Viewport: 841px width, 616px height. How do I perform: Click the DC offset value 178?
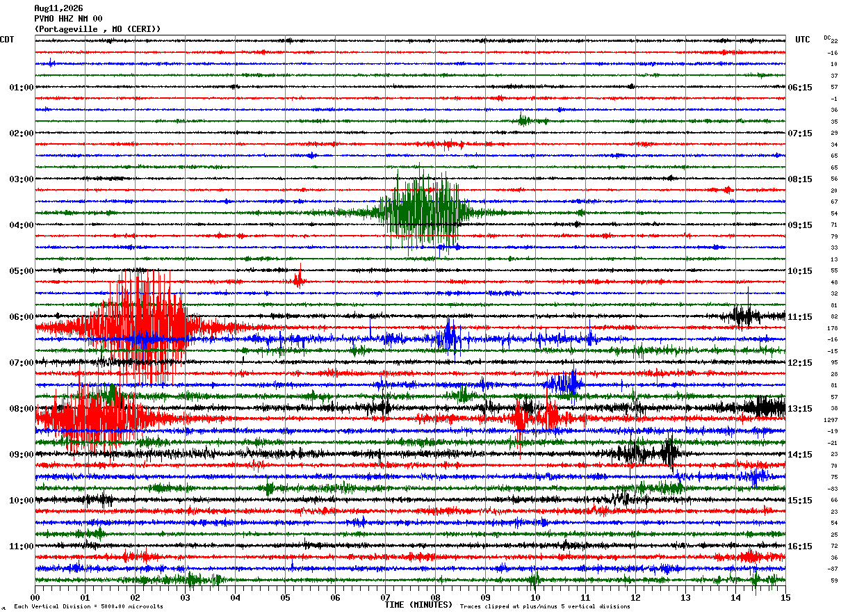(x=833, y=328)
